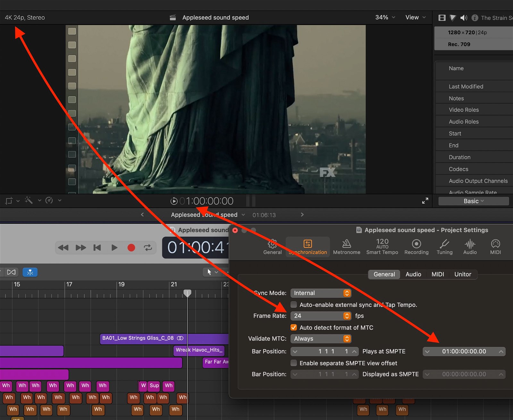Click the Rewind button in Logic's transport
Image resolution: width=513 pixels, height=420 pixels.
63,248
